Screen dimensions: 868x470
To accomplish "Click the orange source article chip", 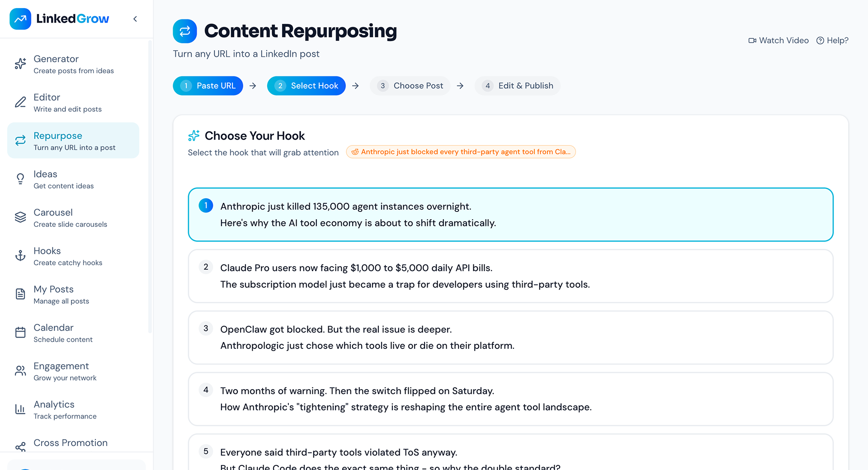I will 461,152.
